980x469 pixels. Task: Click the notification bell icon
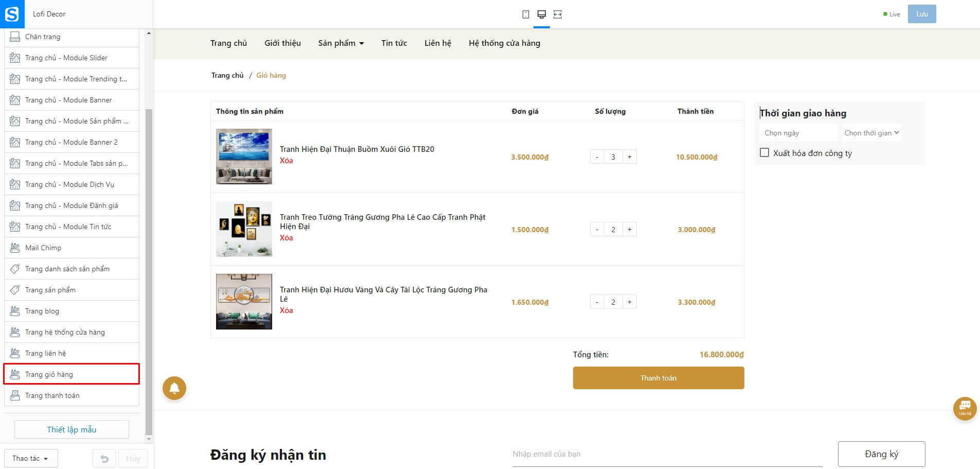pyautogui.click(x=174, y=388)
